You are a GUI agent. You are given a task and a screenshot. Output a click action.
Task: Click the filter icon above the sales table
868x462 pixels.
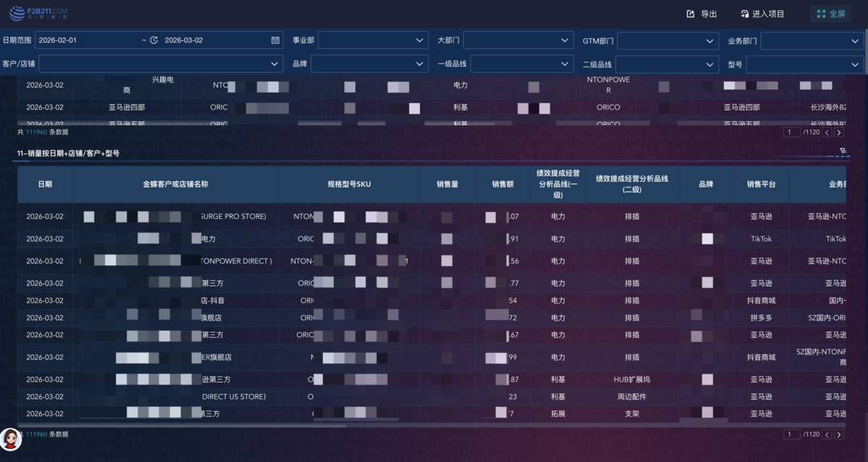[x=843, y=151]
